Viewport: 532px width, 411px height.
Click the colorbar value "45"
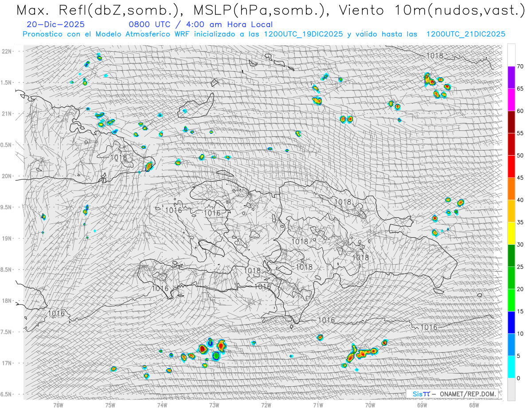(x=520, y=178)
